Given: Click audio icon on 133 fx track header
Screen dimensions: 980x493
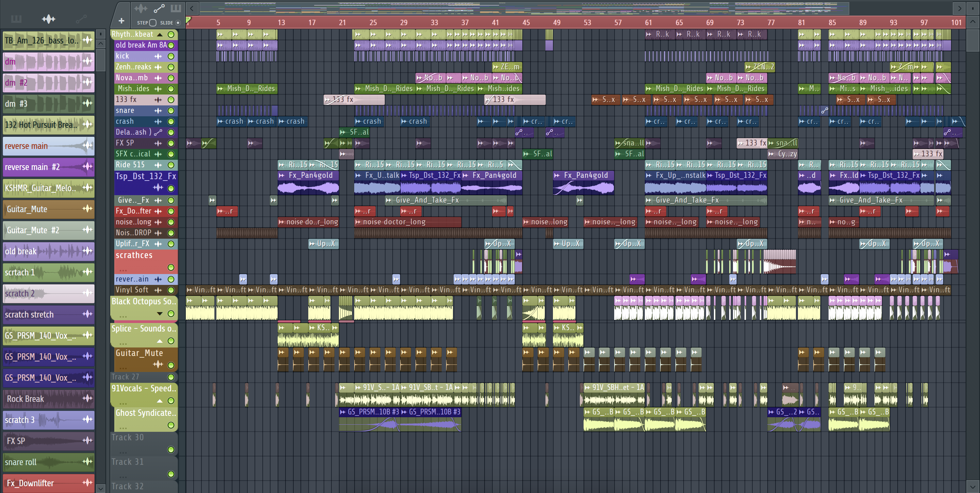Looking at the screenshot, I should [158, 100].
